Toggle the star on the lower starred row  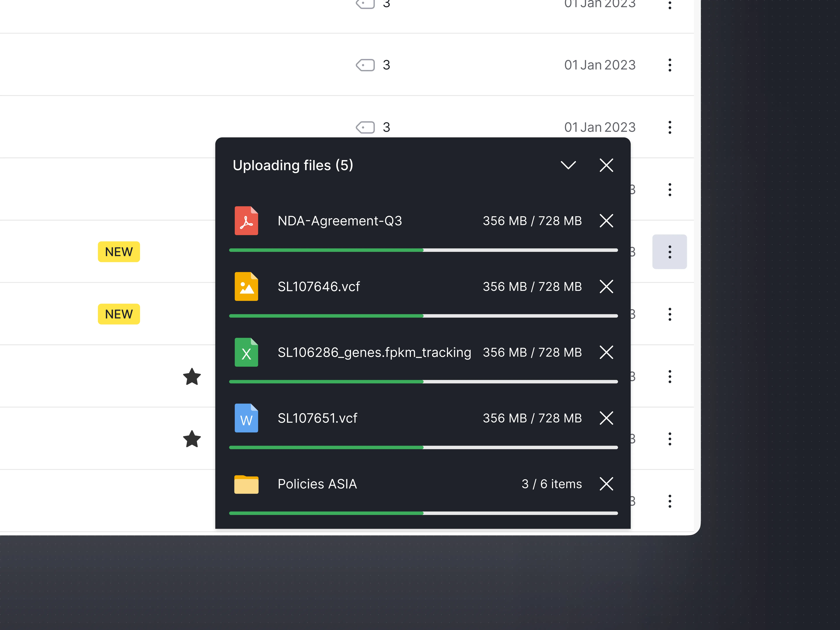coord(192,439)
